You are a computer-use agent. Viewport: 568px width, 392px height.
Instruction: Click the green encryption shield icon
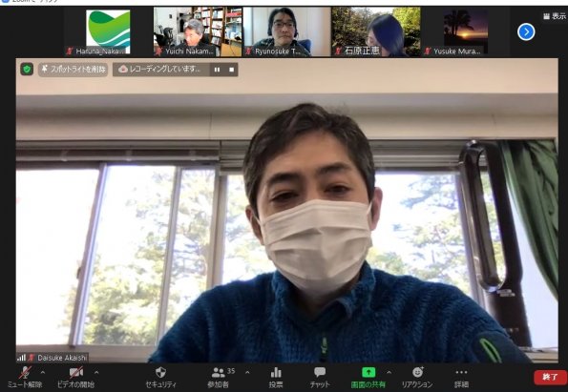(x=27, y=69)
